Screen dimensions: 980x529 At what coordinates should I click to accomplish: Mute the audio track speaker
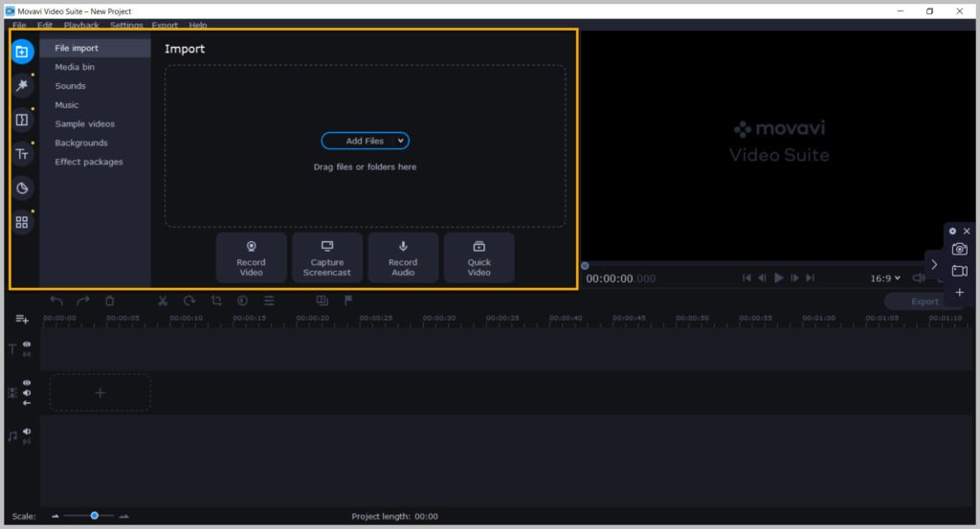[x=27, y=431]
